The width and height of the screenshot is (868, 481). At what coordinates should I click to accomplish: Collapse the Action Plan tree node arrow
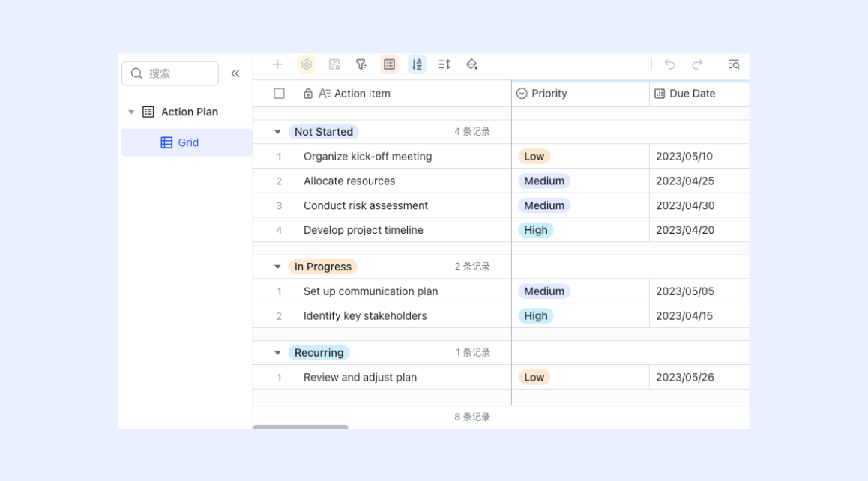click(131, 112)
